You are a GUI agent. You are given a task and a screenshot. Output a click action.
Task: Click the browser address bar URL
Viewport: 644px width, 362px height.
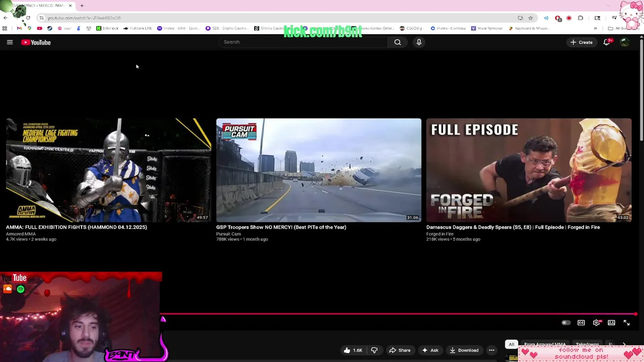tap(84, 18)
